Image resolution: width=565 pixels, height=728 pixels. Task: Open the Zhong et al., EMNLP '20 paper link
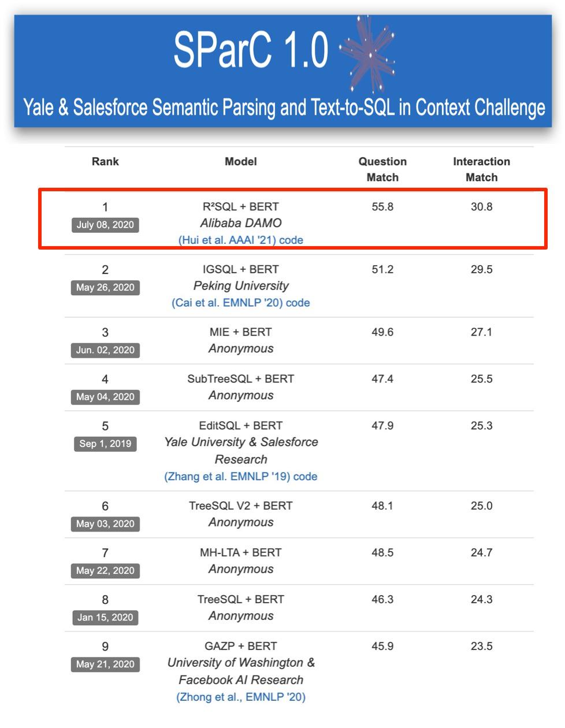pos(241,697)
